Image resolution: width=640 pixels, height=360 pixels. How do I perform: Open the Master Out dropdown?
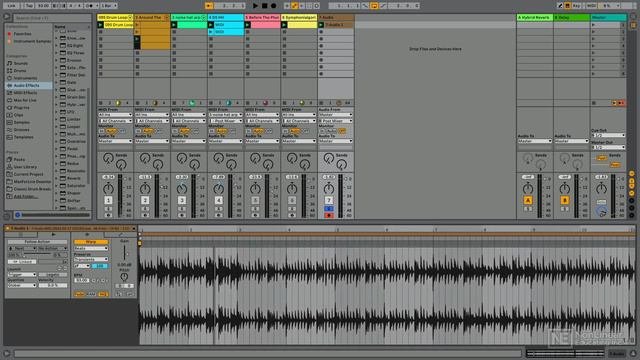(x=608, y=147)
